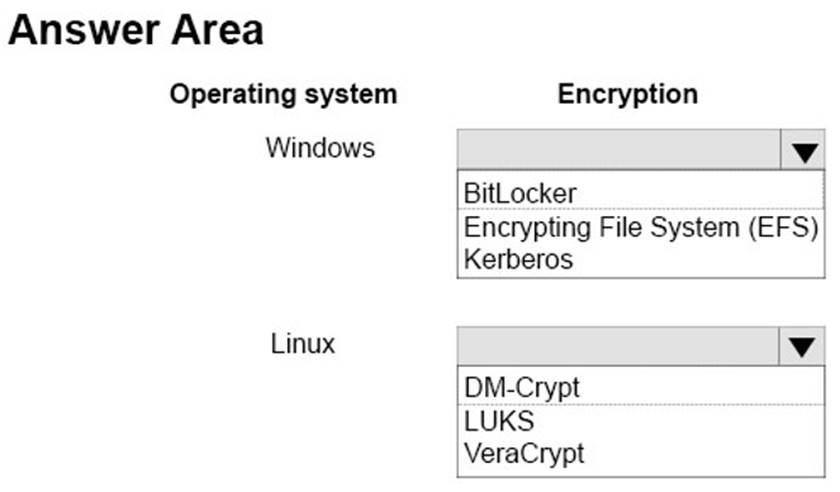Screen dimensions: 840x492
Task: Click the Encryption column header
Action: [x=628, y=95]
